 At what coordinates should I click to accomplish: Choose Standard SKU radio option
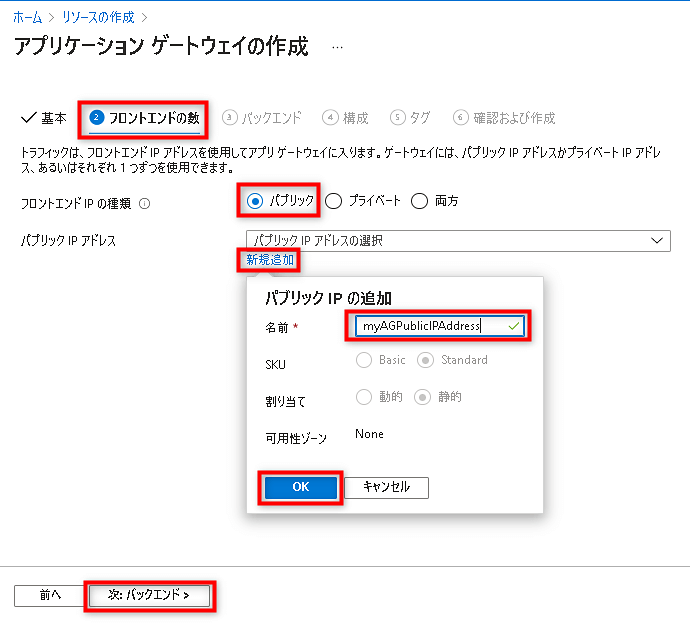tap(425, 361)
